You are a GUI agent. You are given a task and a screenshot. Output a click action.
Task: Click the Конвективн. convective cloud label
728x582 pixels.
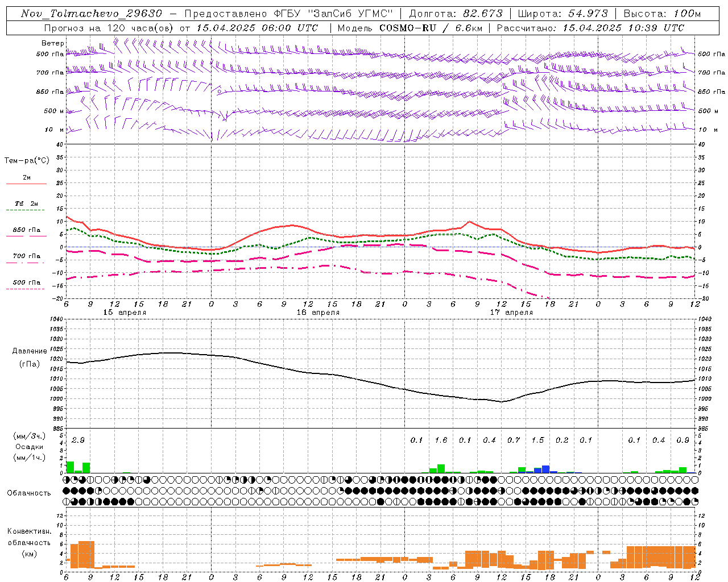tap(29, 531)
